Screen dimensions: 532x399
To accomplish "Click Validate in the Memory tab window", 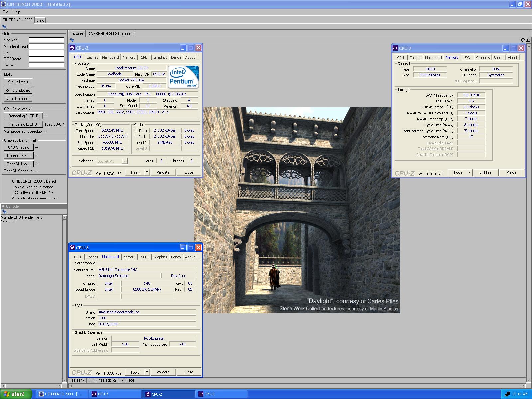I will [486, 173].
